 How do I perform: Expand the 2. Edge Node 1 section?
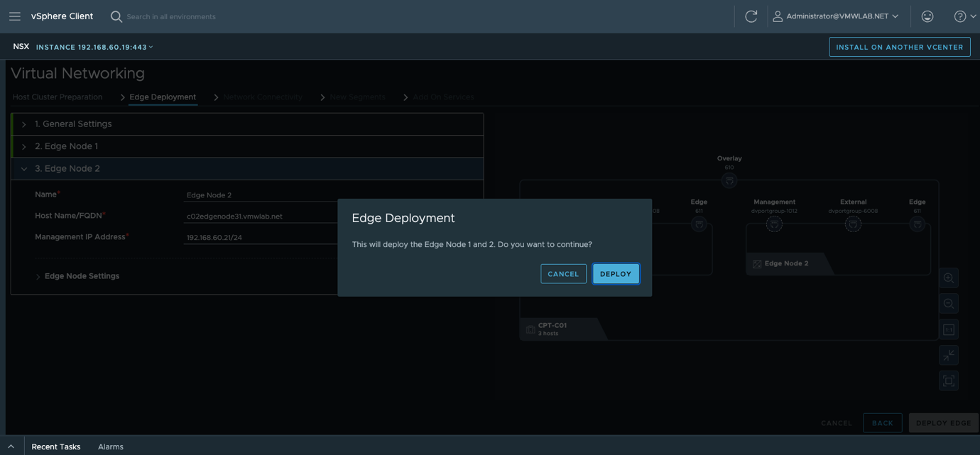[248, 146]
